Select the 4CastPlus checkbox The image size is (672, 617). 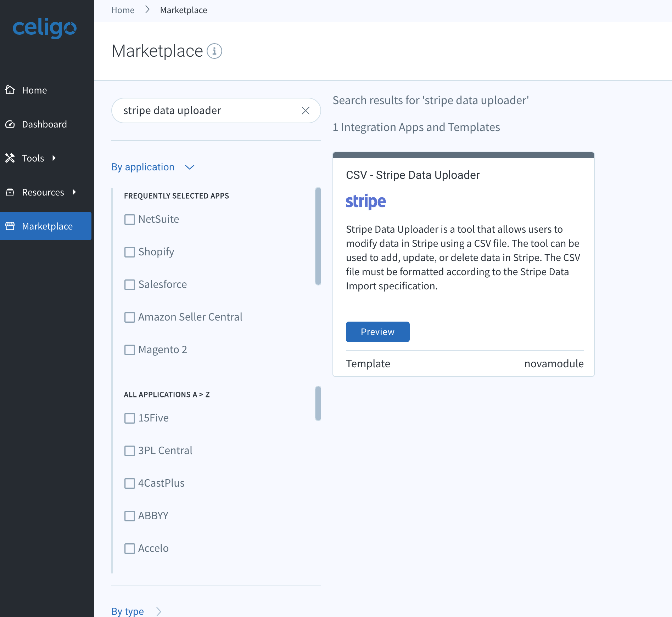(130, 483)
